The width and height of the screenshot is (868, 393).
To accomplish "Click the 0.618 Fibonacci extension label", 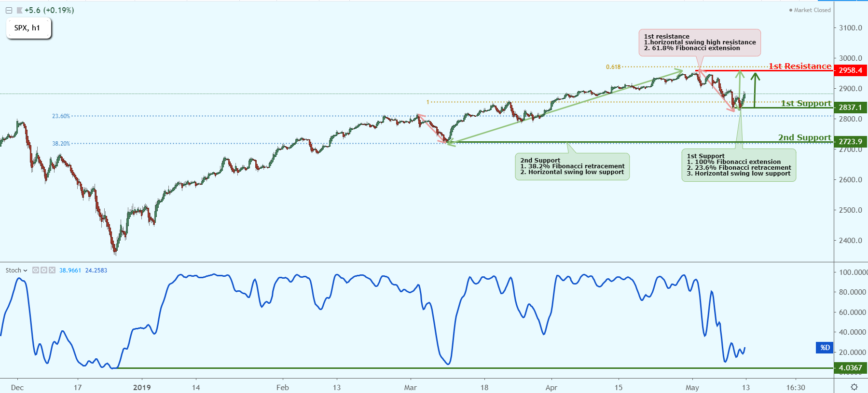I will tap(613, 67).
